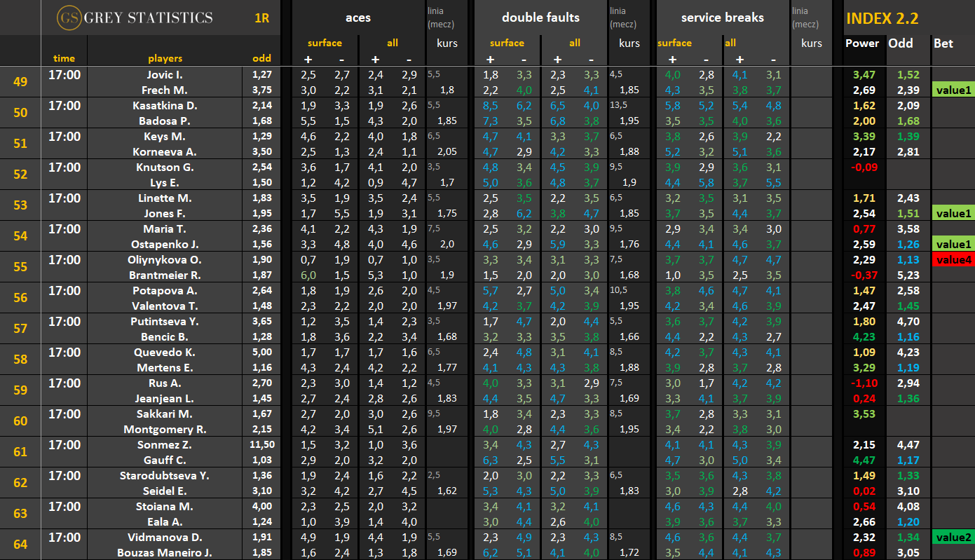Select row number 49
This screenshot has height=560, width=975.
pyautogui.click(x=20, y=82)
